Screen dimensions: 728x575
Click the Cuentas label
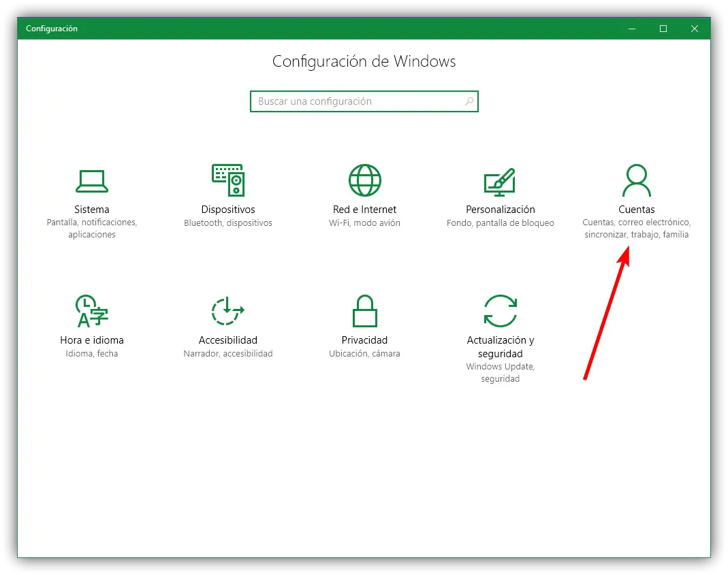coord(637,210)
